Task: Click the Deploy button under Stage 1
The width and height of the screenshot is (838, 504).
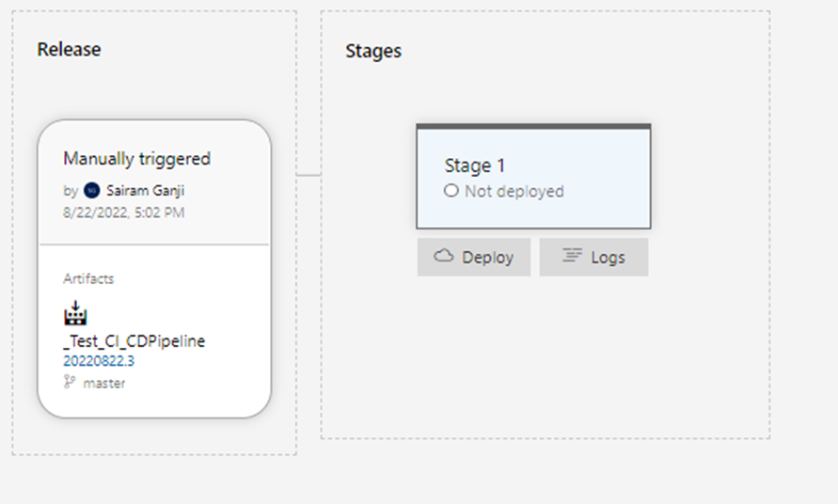Action: (x=474, y=257)
